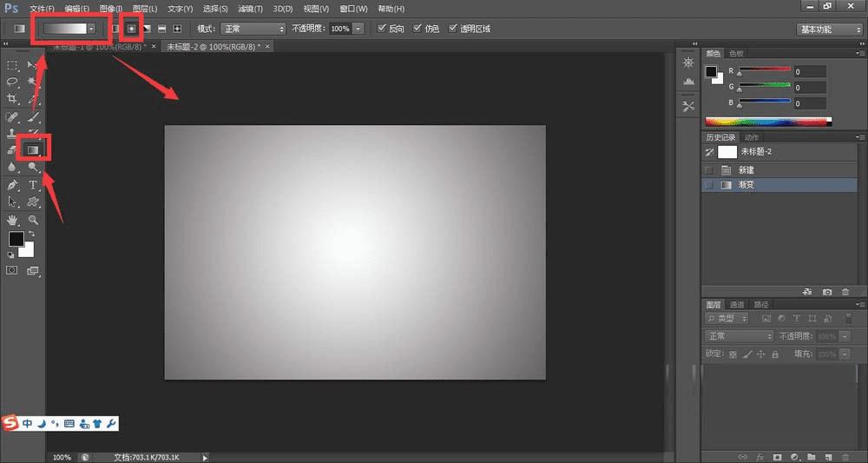The image size is (868, 463).
Task: Toggle the 仿色 (Dither) checkbox
Action: (418, 29)
